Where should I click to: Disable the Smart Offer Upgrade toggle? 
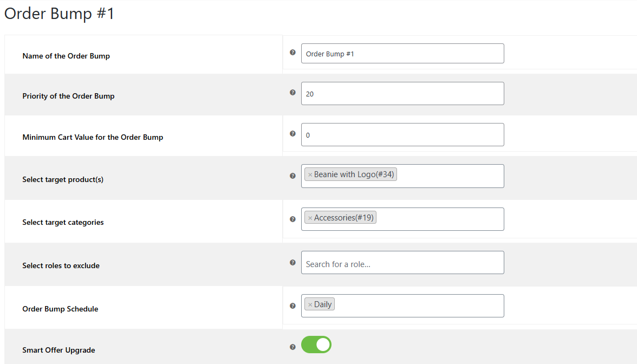pos(316,344)
